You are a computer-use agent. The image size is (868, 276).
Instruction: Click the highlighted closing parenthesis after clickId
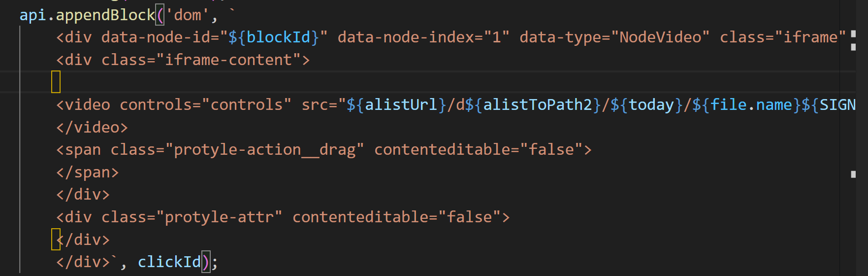206,262
